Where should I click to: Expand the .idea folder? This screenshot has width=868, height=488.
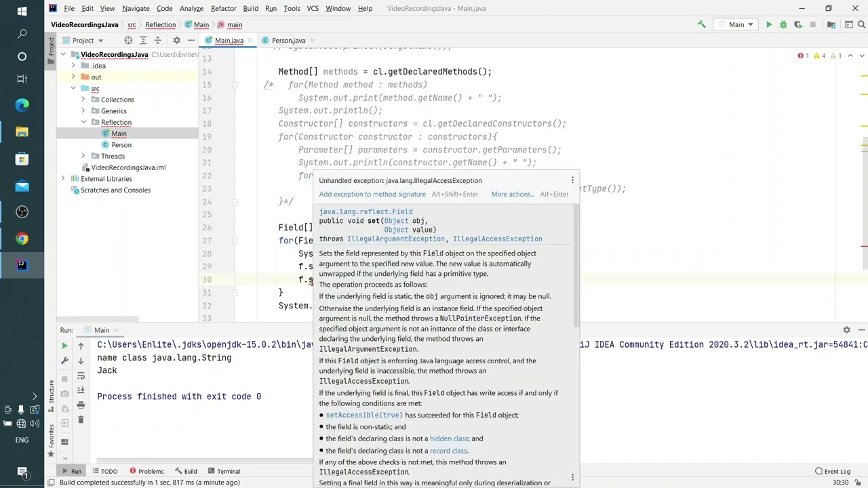73,66
